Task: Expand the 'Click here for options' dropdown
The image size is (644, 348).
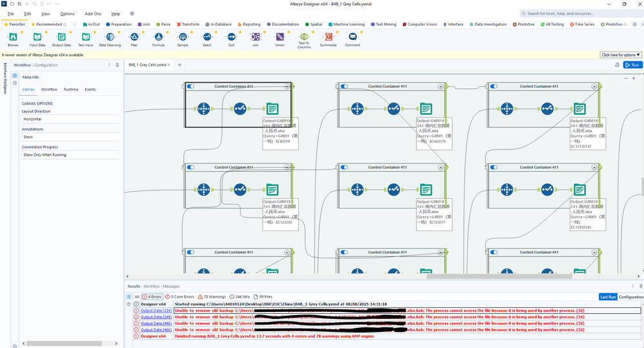Action: pyautogui.click(x=621, y=55)
